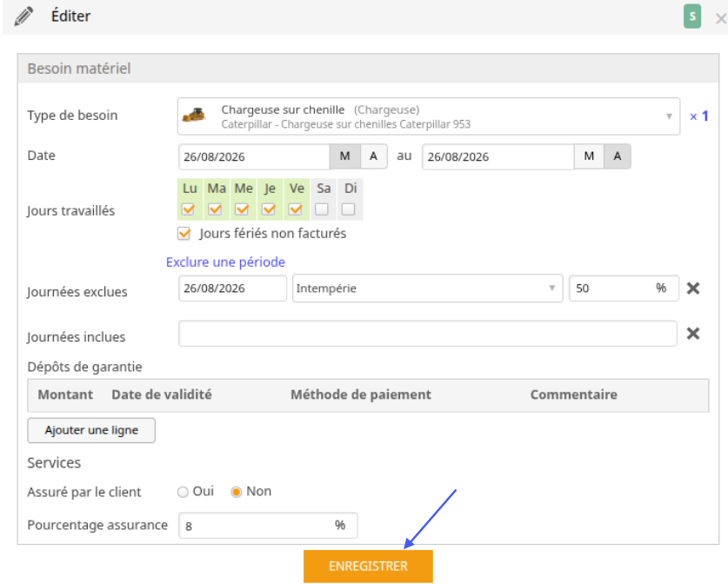
Task: Click the Chargeuse loader thumbnail icon
Action: tap(194, 115)
